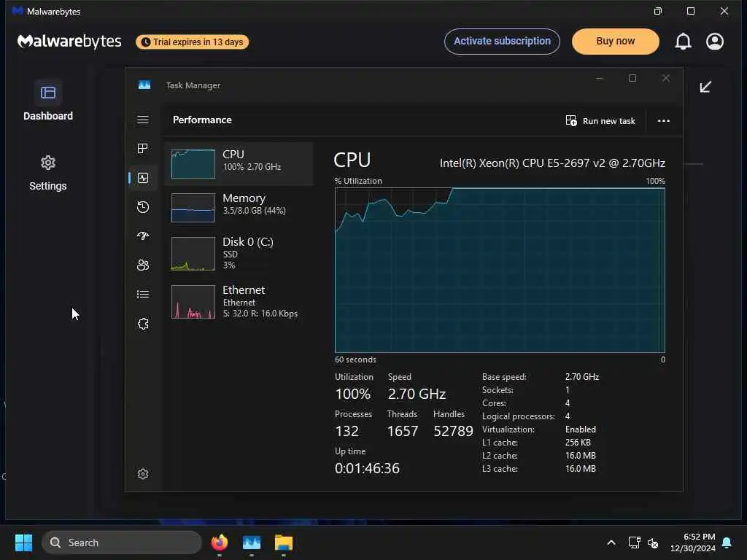Open Task Manager hamburger navigation menu

pyautogui.click(x=143, y=120)
